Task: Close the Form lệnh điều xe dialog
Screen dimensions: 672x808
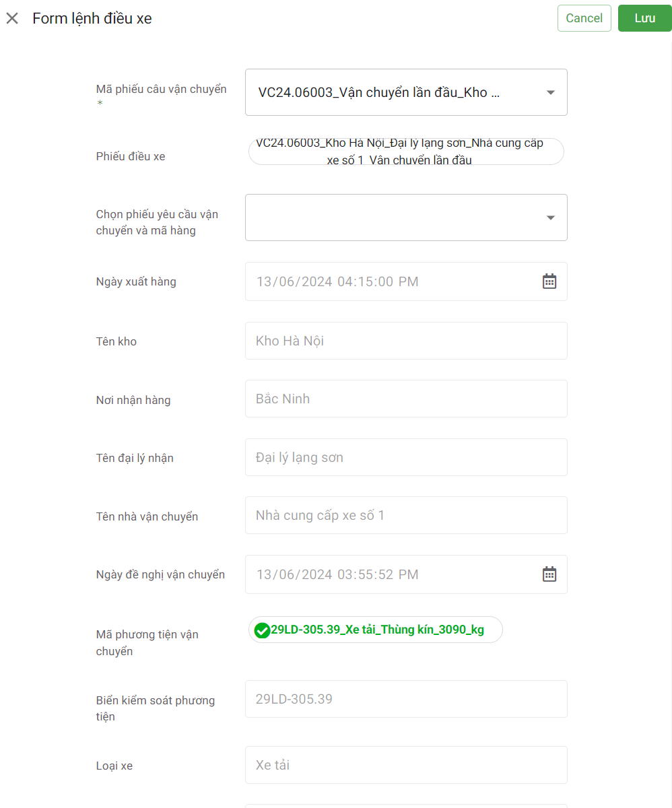Action: point(12,18)
